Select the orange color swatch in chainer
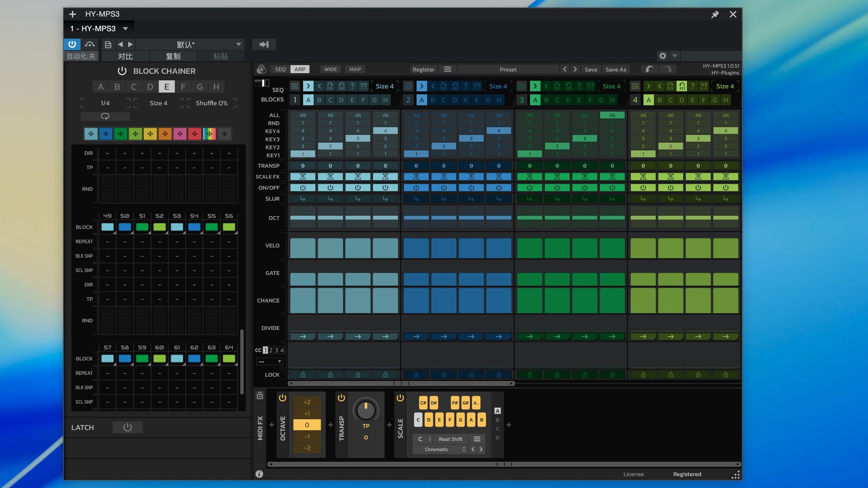 [165, 134]
